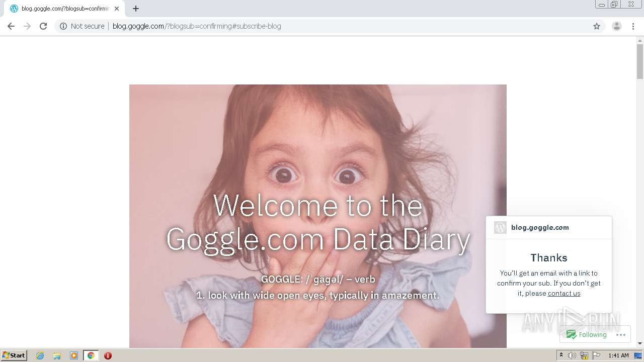Click the address bar URL
This screenshot has height=362, width=644.
(197, 26)
